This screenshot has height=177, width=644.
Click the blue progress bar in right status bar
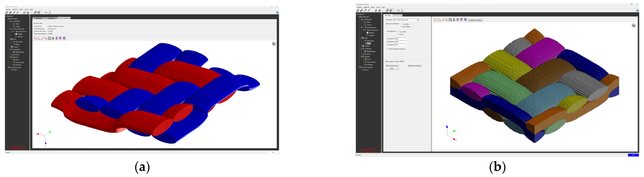633,155
